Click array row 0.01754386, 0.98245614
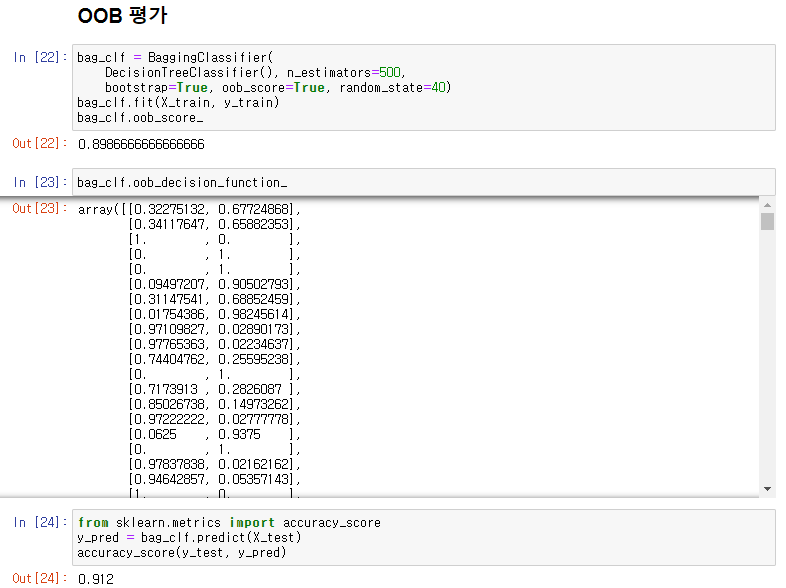This screenshot has width=786, height=588. point(214,314)
